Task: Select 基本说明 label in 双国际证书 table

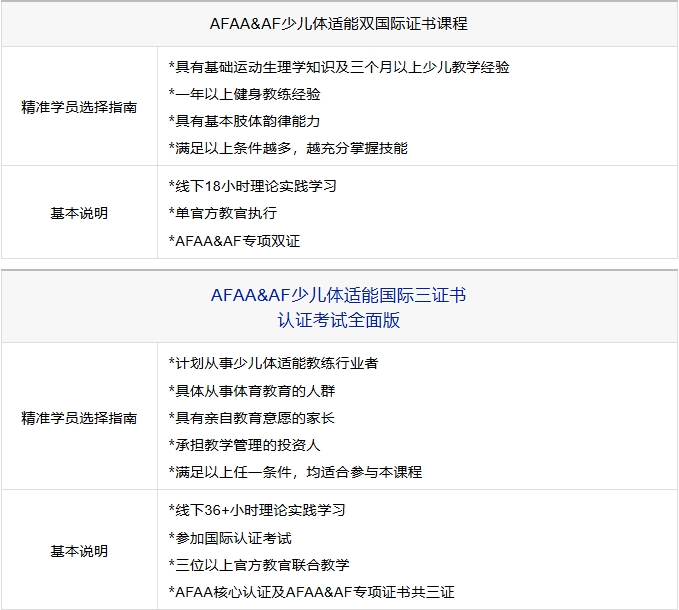Action: 79,213
